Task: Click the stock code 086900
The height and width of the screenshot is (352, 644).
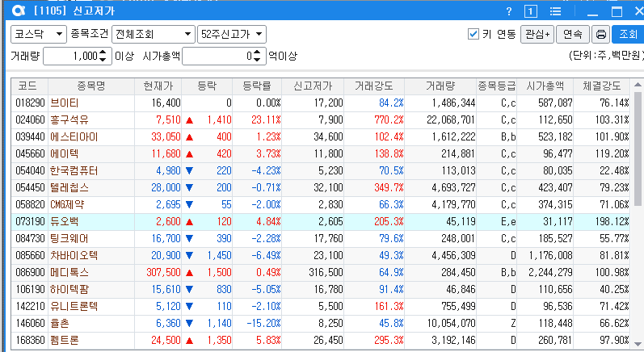Action: (x=30, y=272)
